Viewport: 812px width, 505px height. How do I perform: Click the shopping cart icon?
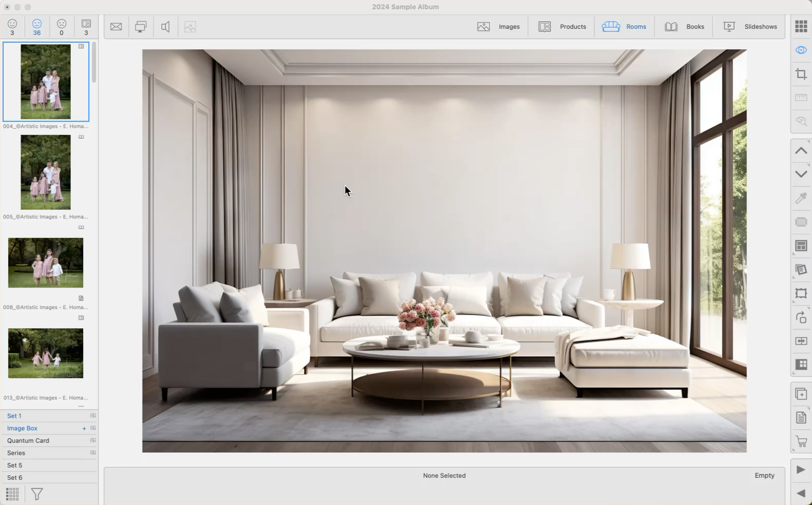coord(801,441)
